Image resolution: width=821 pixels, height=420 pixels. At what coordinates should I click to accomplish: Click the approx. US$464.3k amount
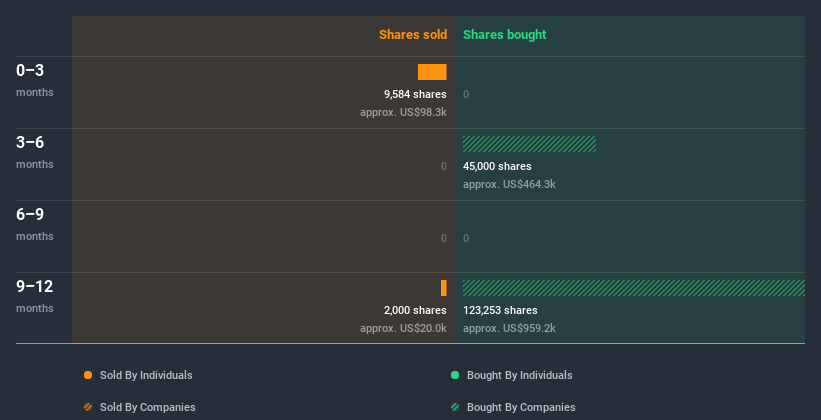point(509,184)
